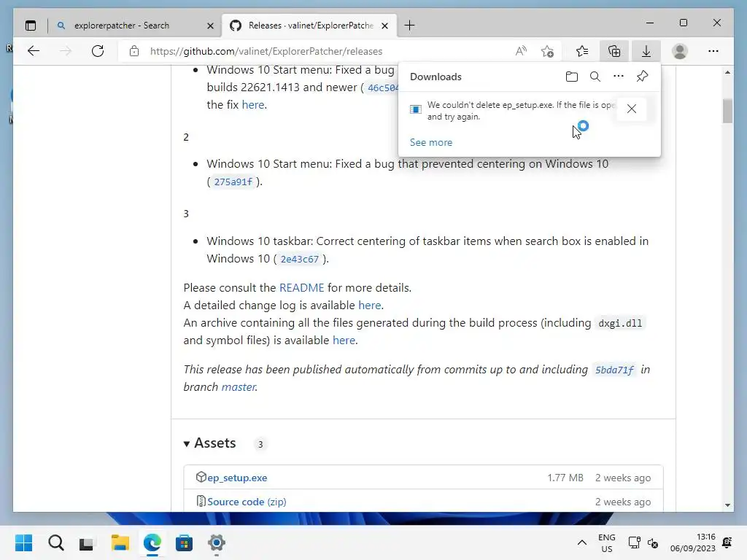Open commit 2e43c67 link

[299, 259]
